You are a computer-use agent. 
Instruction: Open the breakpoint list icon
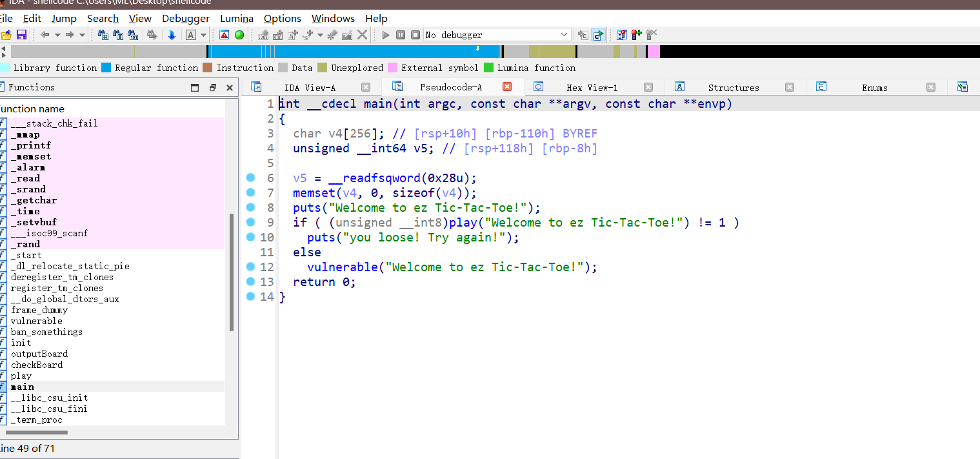coord(622,35)
